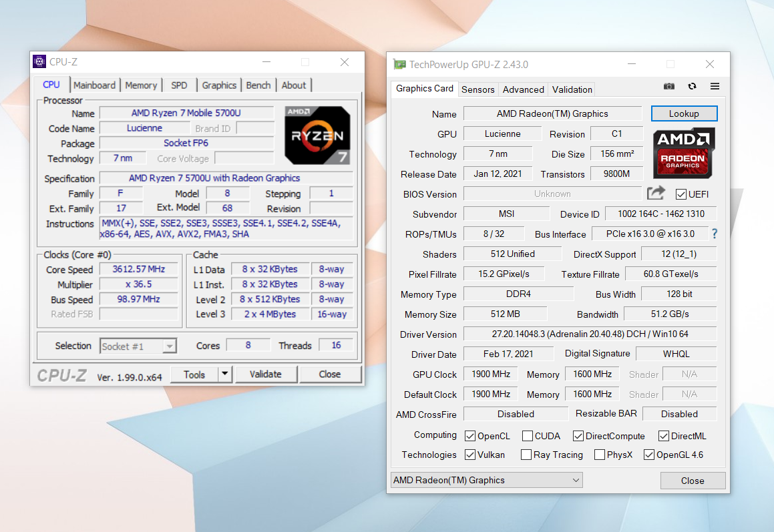Open the GPU-Z hamburger menu
The width and height of the screenshot is (774, 532).
pos(715,86)
